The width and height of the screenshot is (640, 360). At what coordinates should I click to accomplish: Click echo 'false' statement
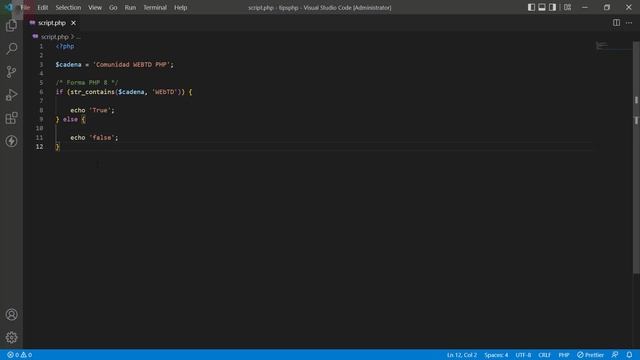tap(94, 138)
